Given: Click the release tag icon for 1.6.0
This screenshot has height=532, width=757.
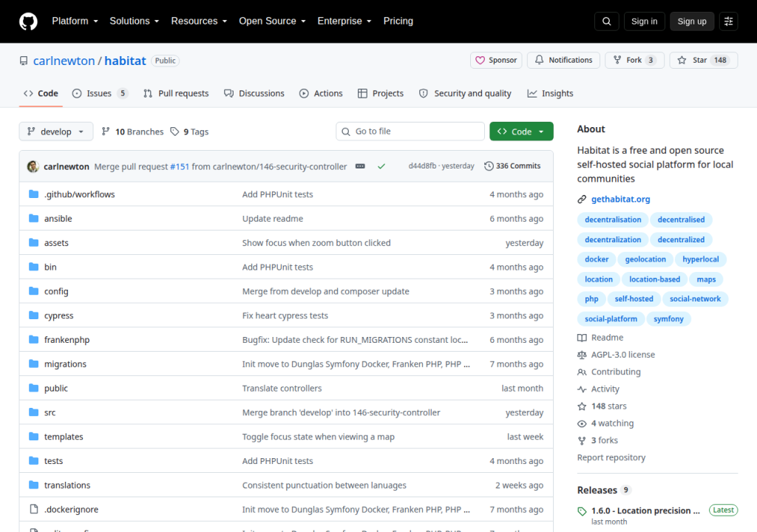Looking at the screenshot, I should point(582,511).
